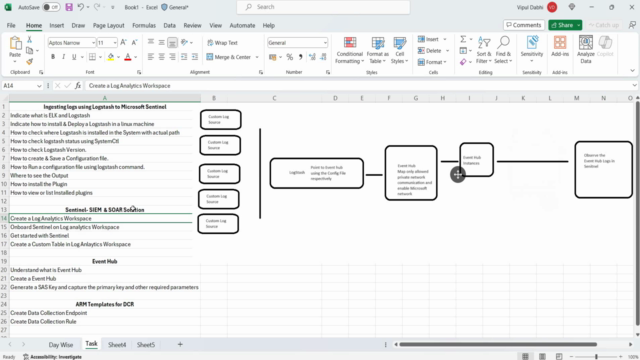
Task: Toggle Italic formatting
Action: coord(63,57)
